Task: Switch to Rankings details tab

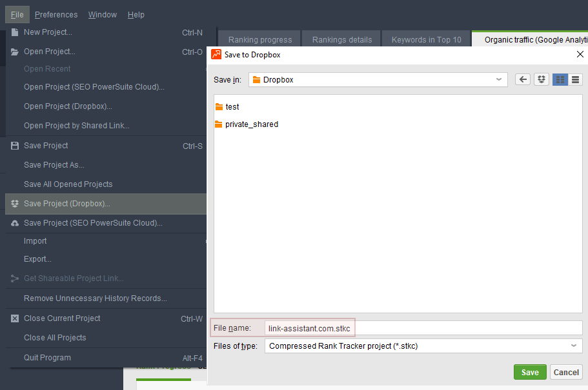Action: 341,39
